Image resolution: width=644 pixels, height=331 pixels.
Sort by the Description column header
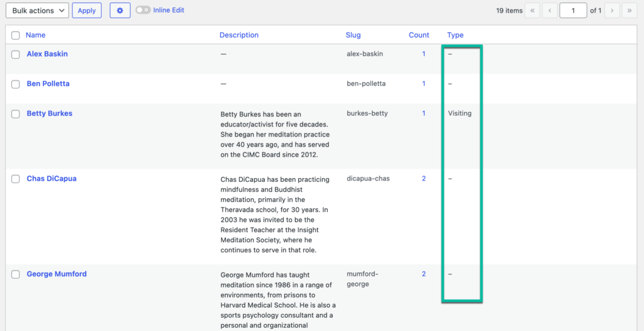[239, 35]
